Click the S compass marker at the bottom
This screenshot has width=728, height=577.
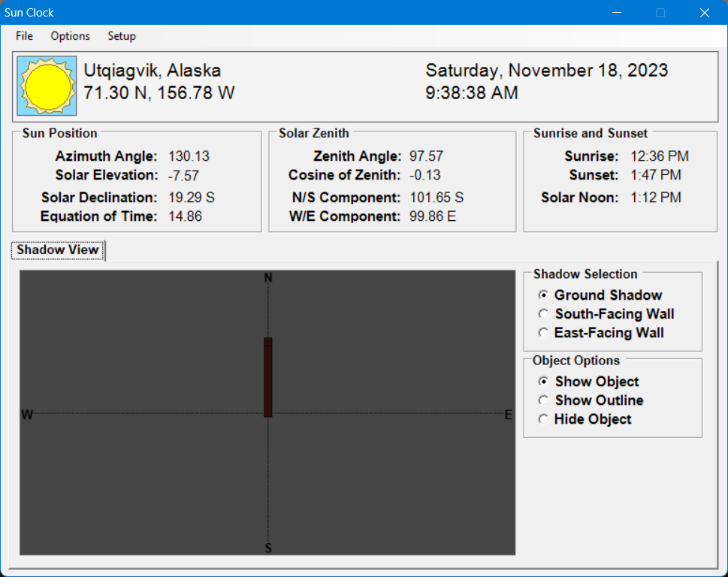pyautogui.click(x=268, y=548)
